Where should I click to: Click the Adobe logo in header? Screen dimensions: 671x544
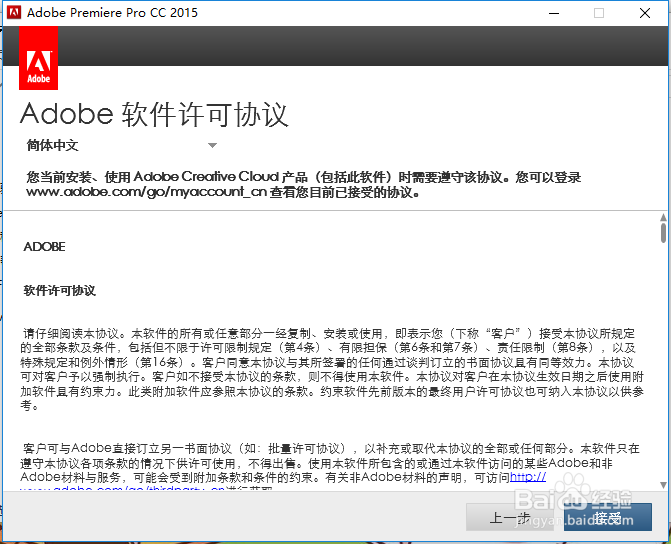39,58
